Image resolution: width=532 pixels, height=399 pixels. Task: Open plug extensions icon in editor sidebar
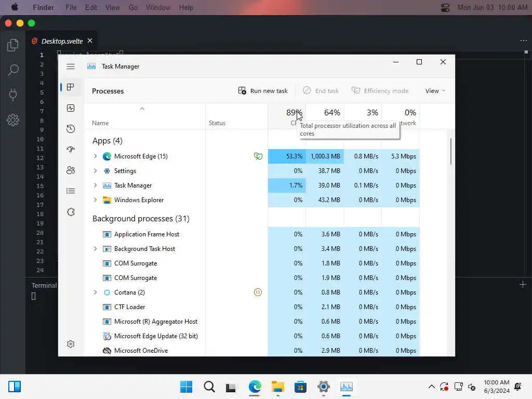(x=12, y=95)
